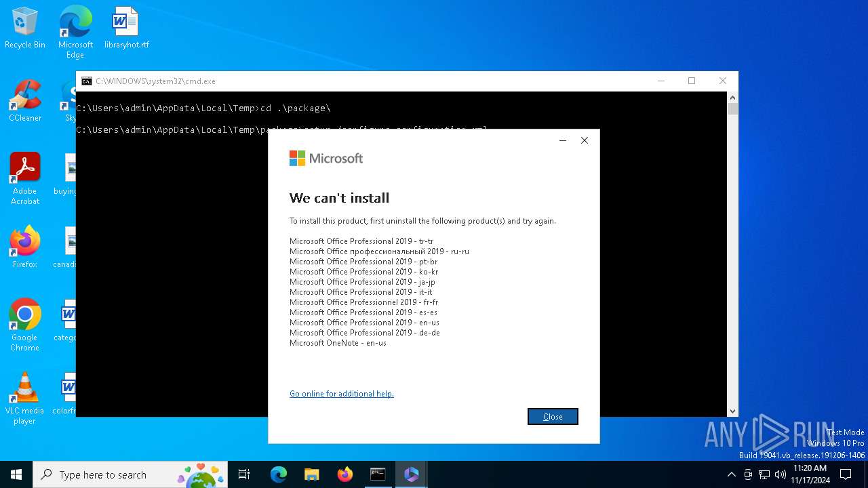Open CCleaner desktop shortcut

(x=25, y=101)
